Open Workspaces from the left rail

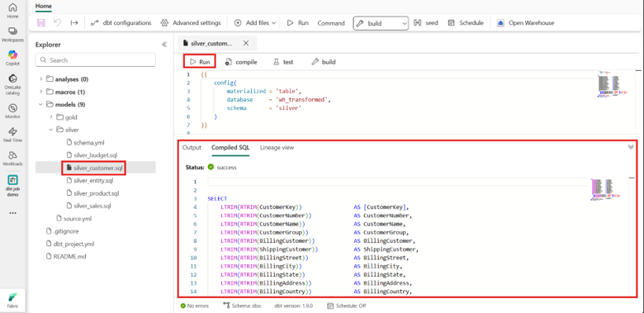point(12,34)
